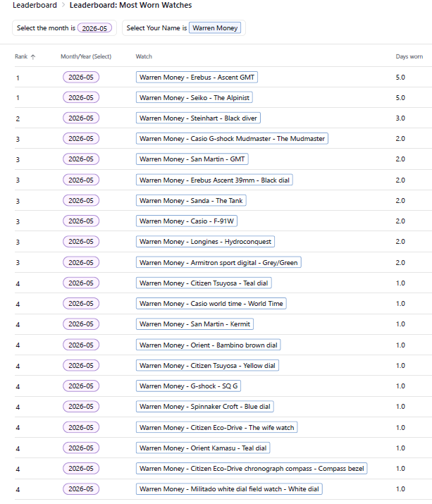Click the 2.0 days worn in Mudmaster row
The image size is (432, 504).
[x=400, y=139]
